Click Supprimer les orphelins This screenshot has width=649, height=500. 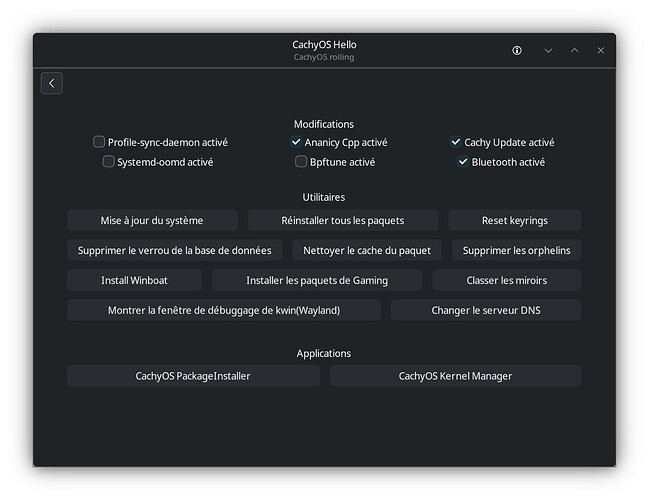coord(516,250)
